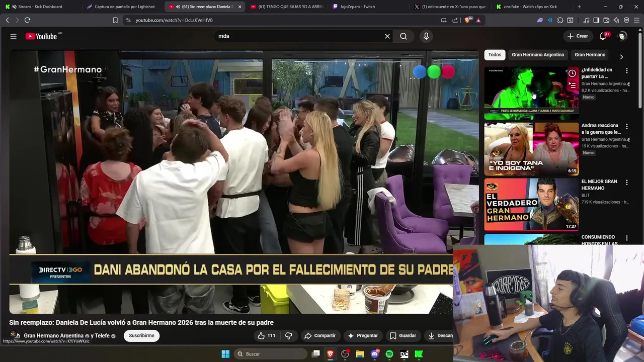Open Spotify from taskbar
644x362 pixels.
pos(389,354)
